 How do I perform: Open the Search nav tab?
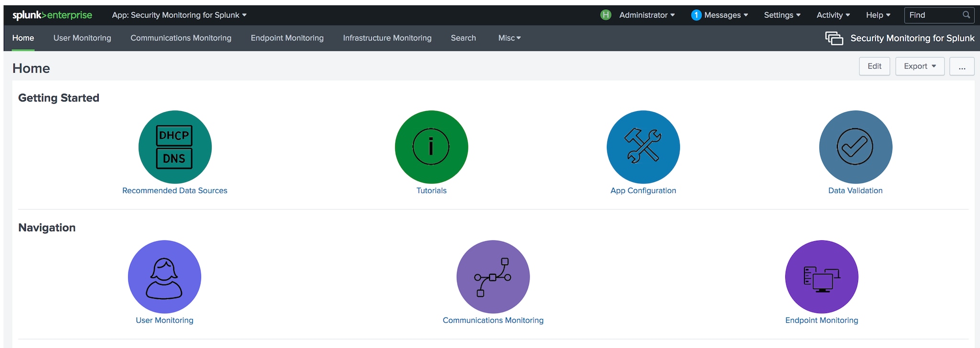(463, 38)
